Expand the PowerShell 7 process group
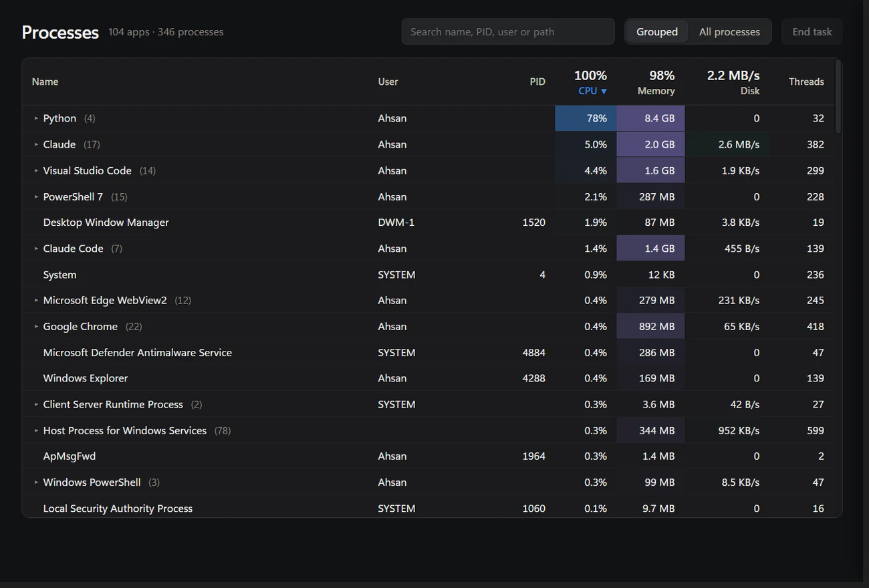869x588 pixels. coord(36,196)
